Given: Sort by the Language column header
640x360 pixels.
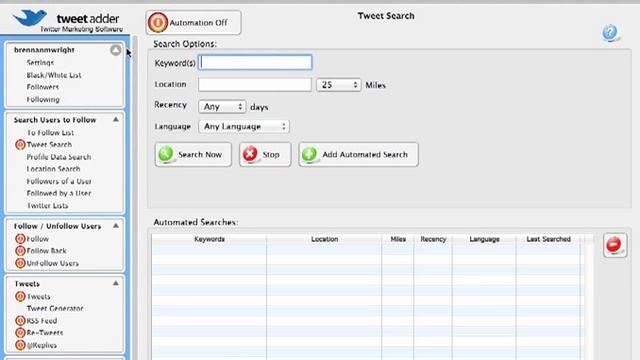Looking at the screenshot, I should point(484,239).
